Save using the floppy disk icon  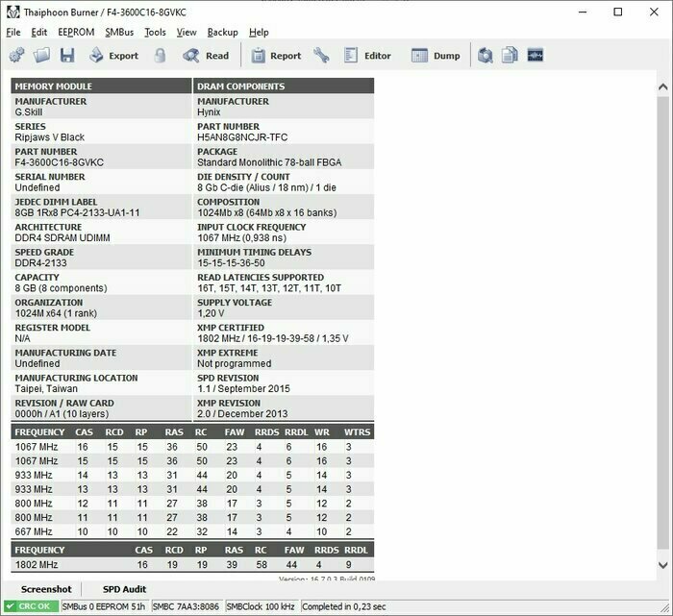coord(67,56)
